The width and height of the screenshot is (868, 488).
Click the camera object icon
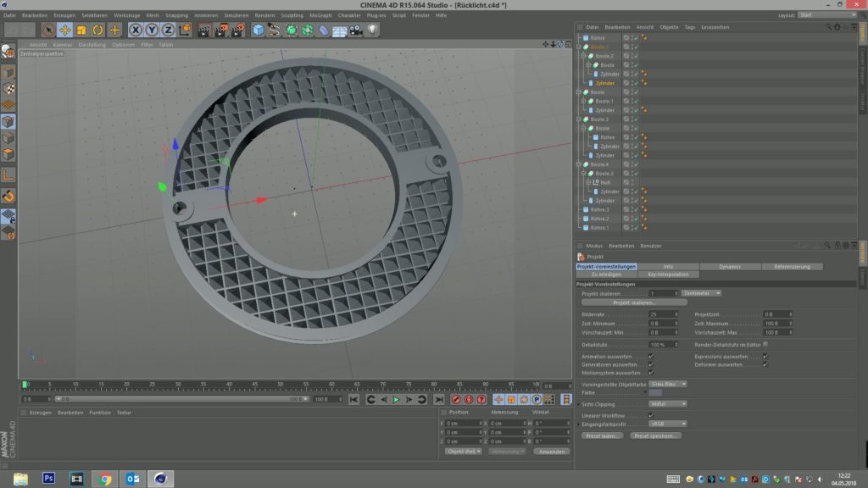355,30
